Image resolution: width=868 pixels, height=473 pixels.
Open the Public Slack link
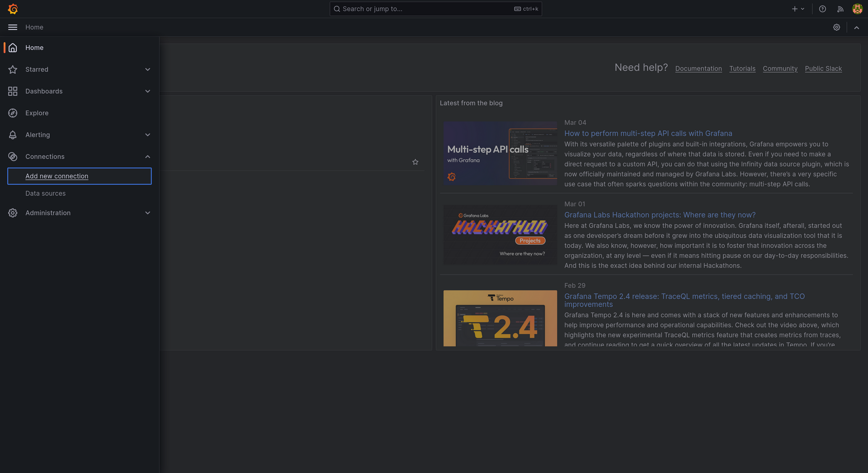click(823, 69)
